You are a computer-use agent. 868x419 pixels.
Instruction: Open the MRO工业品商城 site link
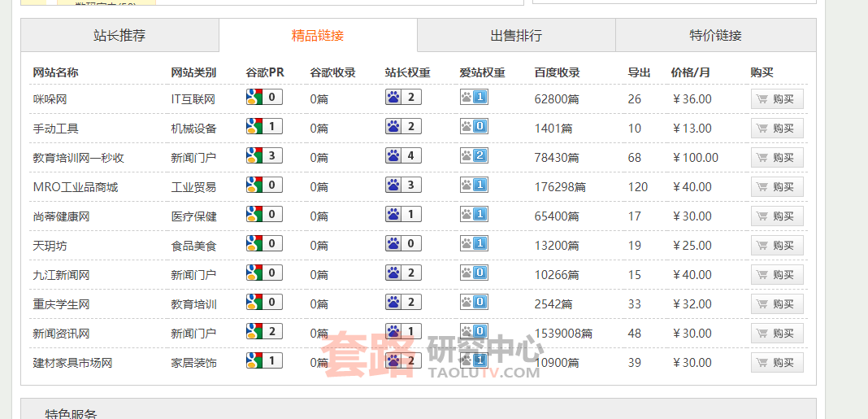[x=76, y=188]
